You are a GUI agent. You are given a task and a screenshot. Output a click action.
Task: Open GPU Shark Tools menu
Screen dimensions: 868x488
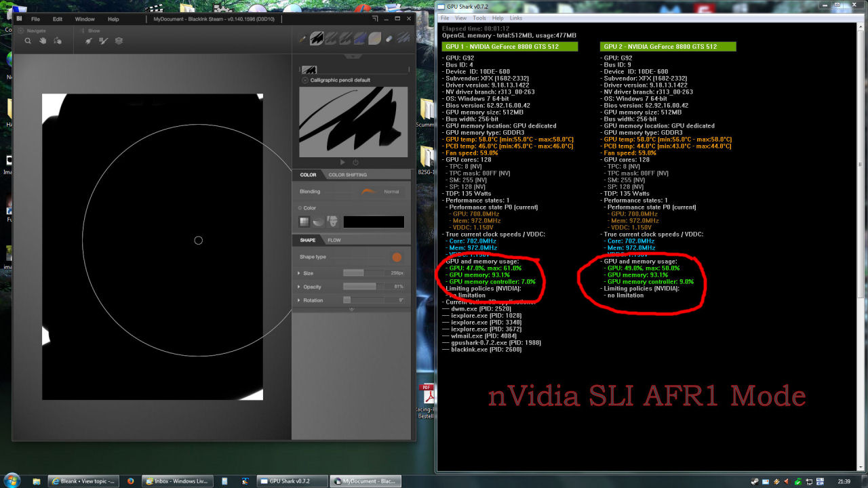point(479,18)
